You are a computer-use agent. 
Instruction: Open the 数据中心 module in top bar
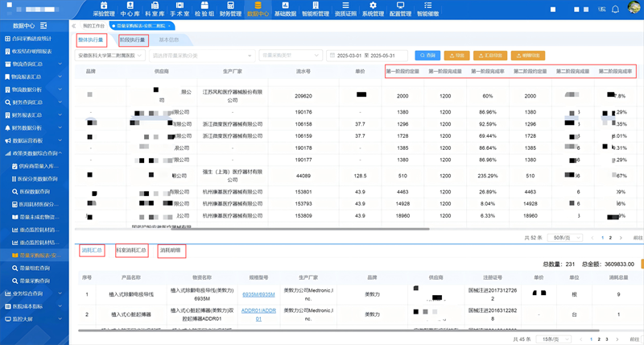tap(258, 9)
